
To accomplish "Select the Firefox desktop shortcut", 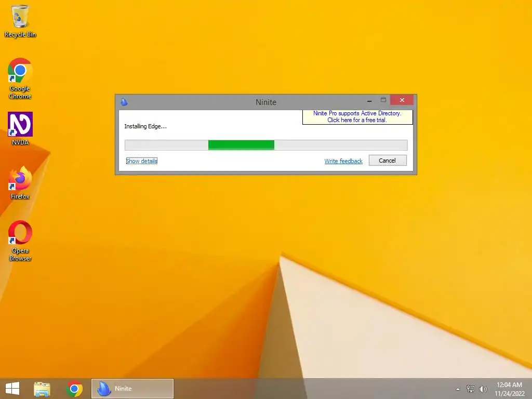I will click(x=20, y=183).
